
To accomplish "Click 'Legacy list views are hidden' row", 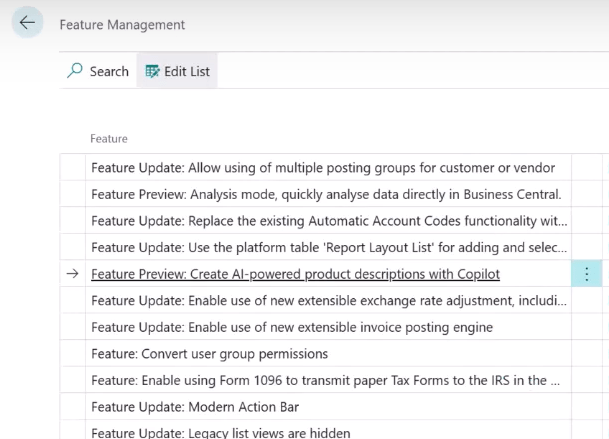I will point(220,432).
